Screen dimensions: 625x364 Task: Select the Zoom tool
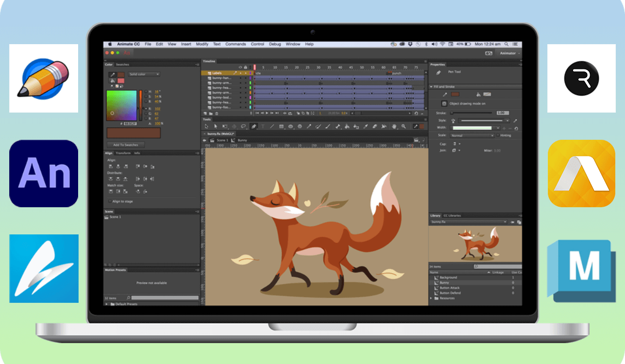tap(403, 126)
